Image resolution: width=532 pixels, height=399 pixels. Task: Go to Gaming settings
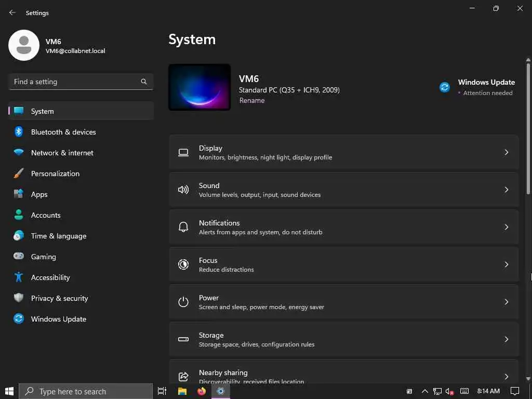click(81, 257)
